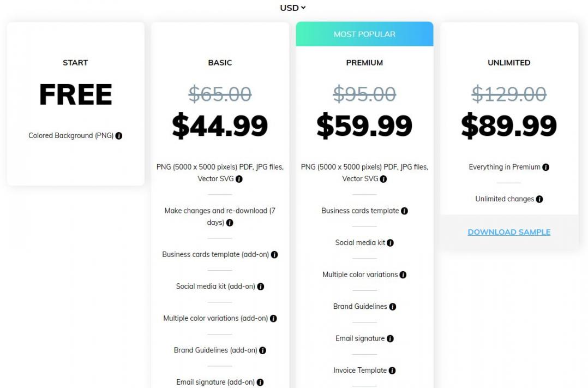Screen dimensions: 588x388
Task: Select the Most Popular Premium plan banner
Action: (364, 34)
